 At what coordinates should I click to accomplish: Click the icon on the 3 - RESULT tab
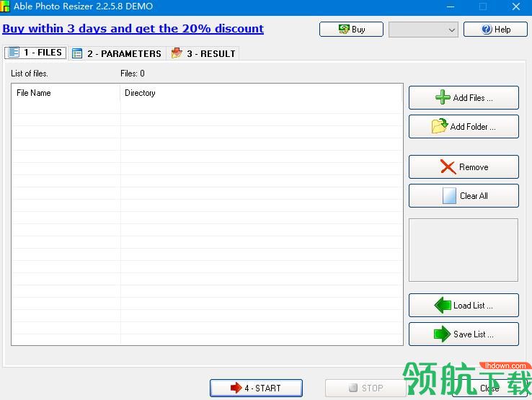point(177,53)
